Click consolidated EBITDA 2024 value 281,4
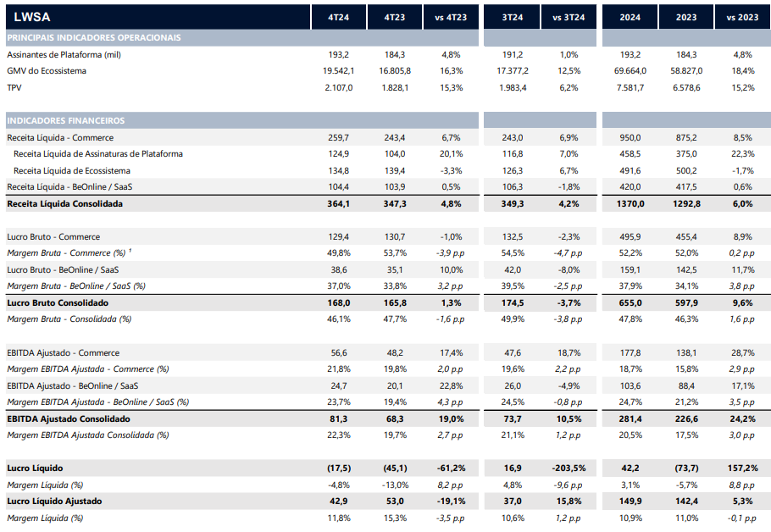Image resolution: width=771 pixels, height=532 pixels. pos(630,419)
